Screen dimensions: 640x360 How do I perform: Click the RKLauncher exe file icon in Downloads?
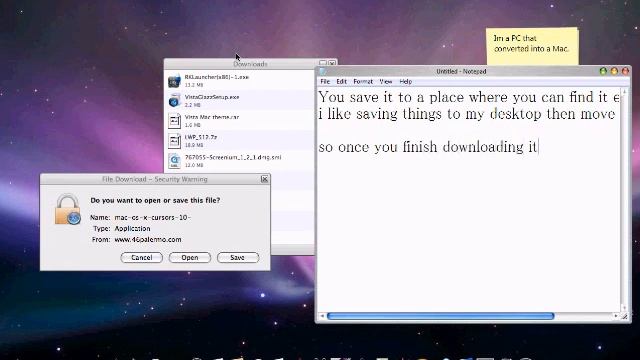point(174,81)
